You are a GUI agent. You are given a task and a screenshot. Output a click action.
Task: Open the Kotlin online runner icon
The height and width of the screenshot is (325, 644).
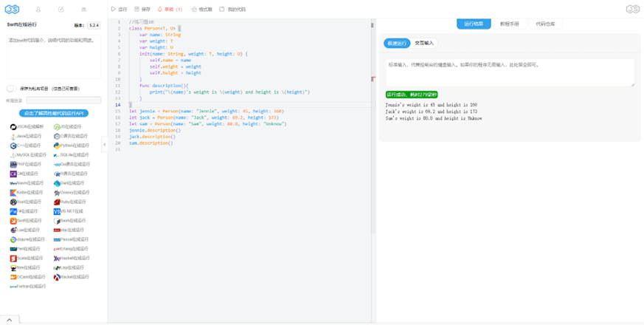coord(13,193)
